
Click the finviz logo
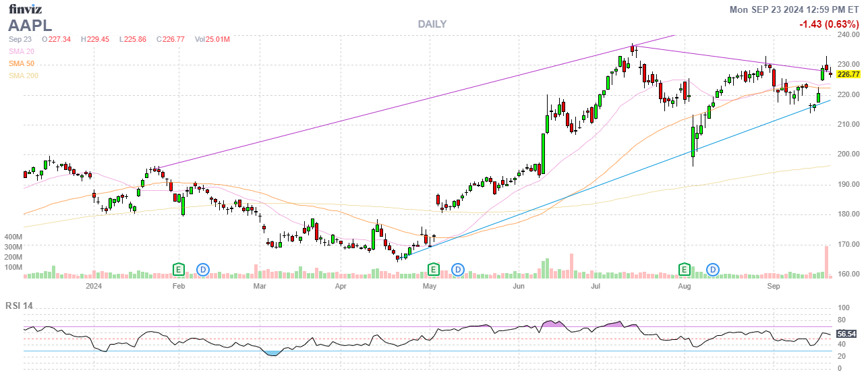[x=27, y=9]
